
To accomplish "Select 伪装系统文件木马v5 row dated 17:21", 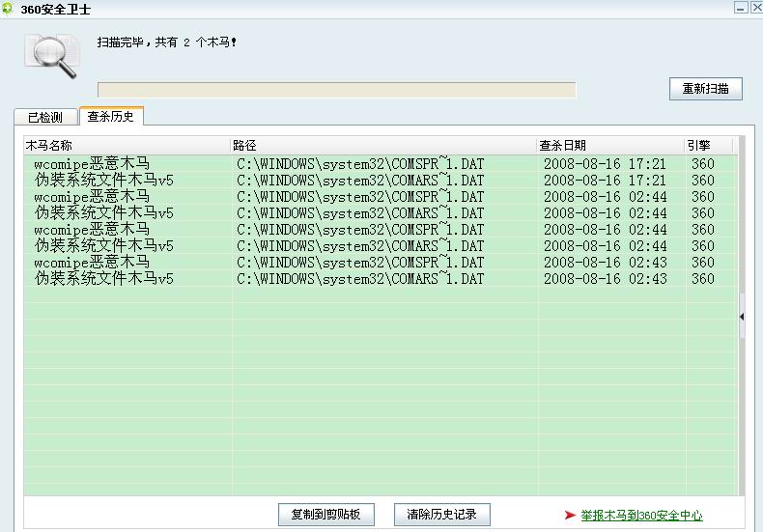I will click(x=381, y=181).
